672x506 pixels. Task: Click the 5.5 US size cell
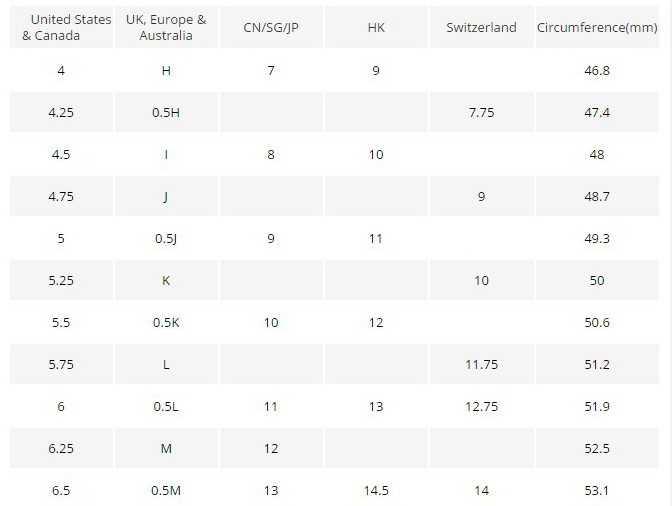62,322
